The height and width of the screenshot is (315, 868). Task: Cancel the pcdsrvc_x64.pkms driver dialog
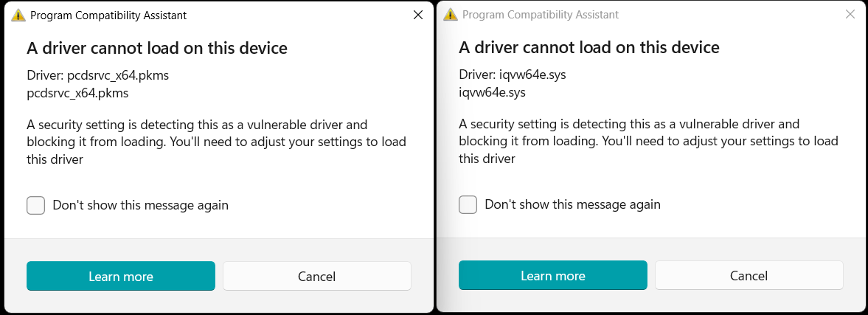(x=316, y=277)
